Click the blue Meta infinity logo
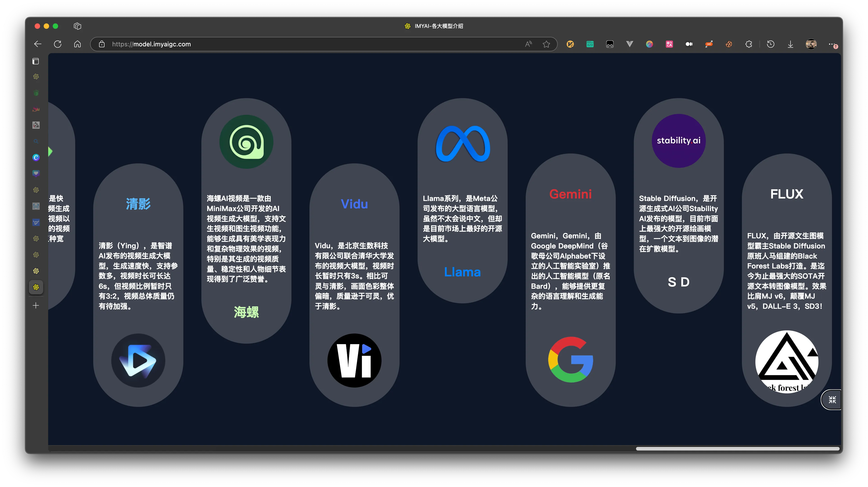The width and height of the screenshot is (868, 487). [x=463, y=144]
